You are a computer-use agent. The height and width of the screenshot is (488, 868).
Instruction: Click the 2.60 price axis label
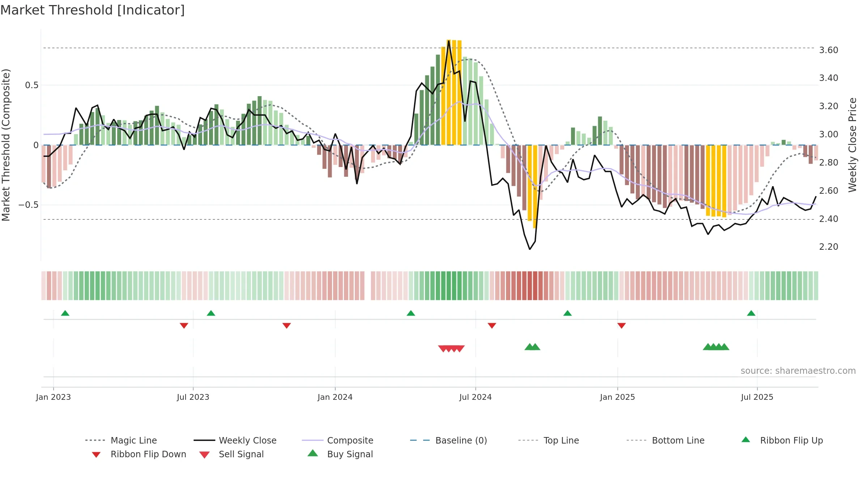point(829,191)
